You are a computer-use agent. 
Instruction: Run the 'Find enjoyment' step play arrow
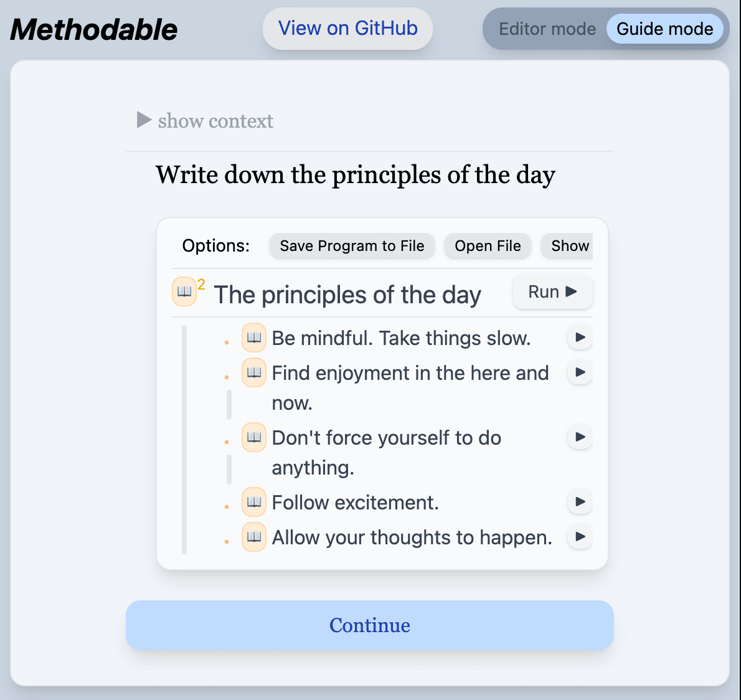(580, 372)
